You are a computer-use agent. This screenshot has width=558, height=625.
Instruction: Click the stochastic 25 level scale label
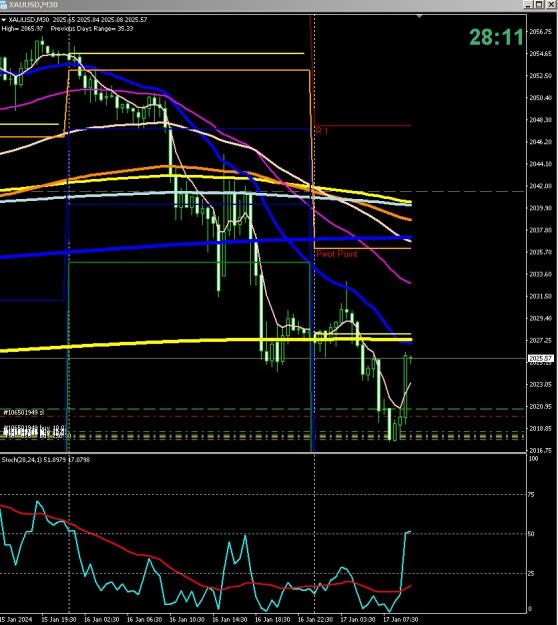pos(531,574)
